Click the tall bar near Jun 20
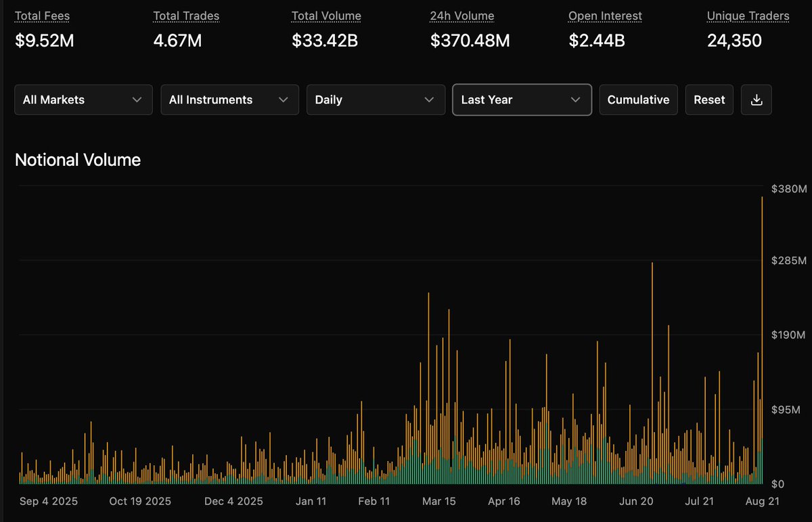The image size is (812, 522). click(652, 373)
